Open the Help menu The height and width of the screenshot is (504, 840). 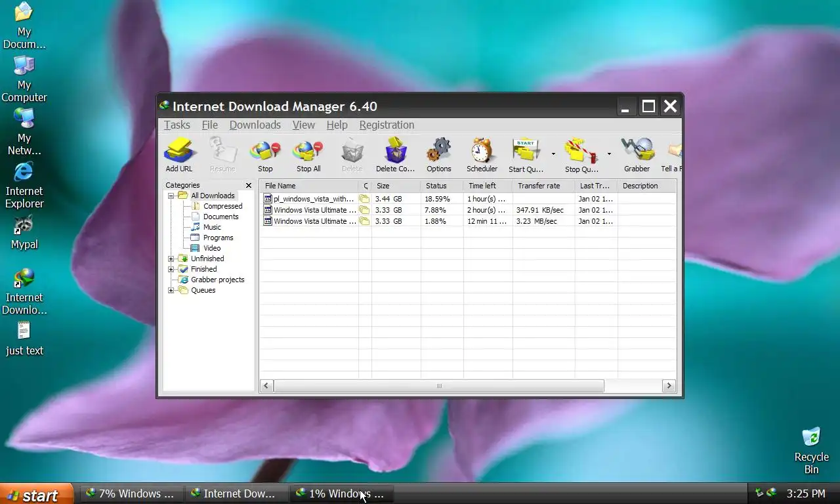[x=337, y=125]
